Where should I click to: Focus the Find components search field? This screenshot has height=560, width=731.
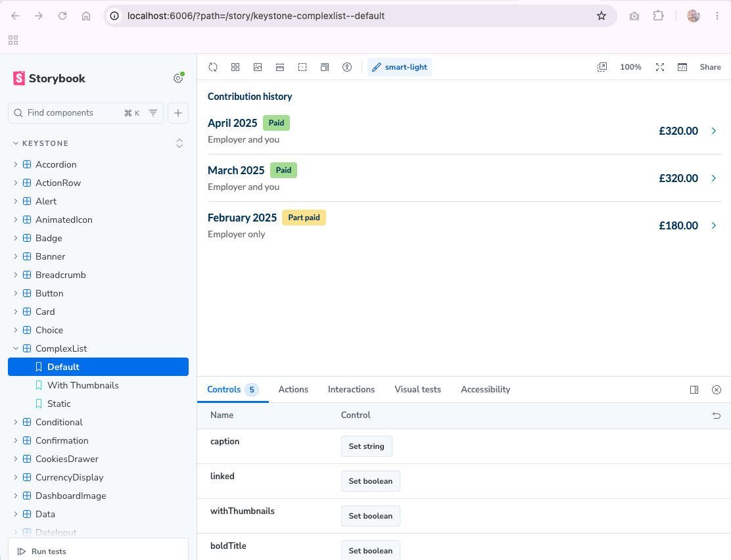point(85,113)
